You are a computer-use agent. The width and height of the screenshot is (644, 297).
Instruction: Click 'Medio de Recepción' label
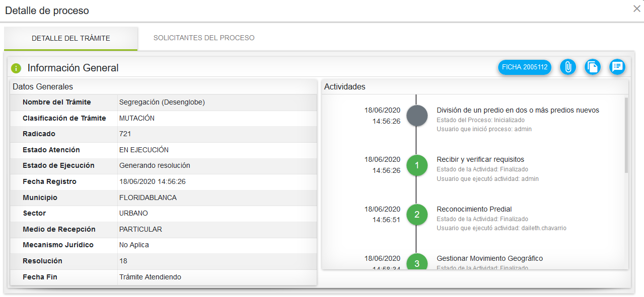59,229
